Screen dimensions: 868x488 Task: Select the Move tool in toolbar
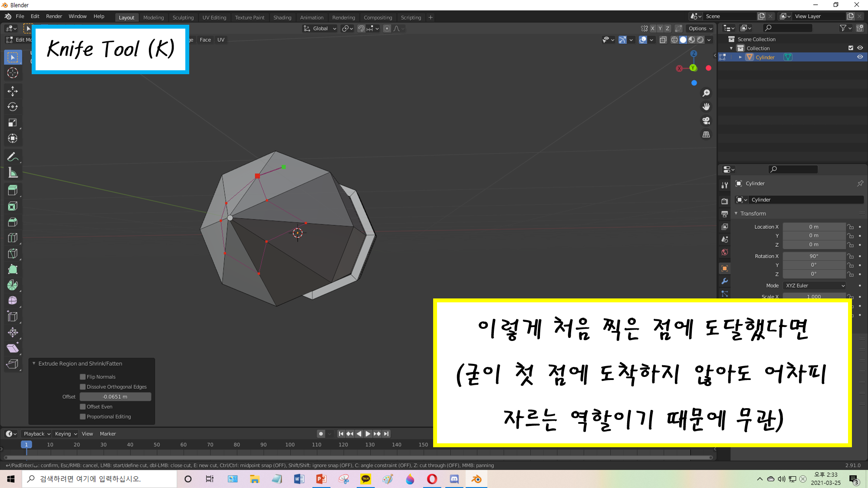[x=13, y=91]
